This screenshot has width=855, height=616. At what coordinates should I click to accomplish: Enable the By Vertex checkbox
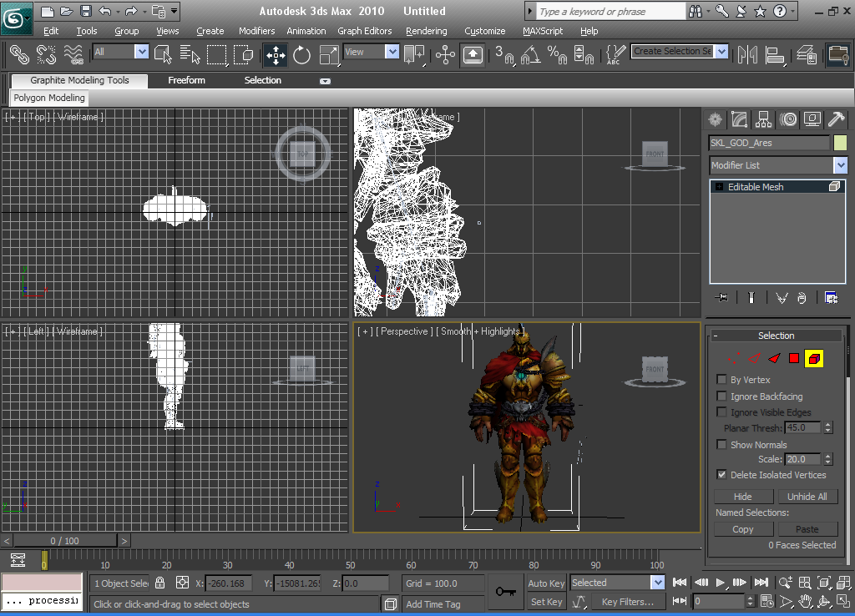pos(721,380)
